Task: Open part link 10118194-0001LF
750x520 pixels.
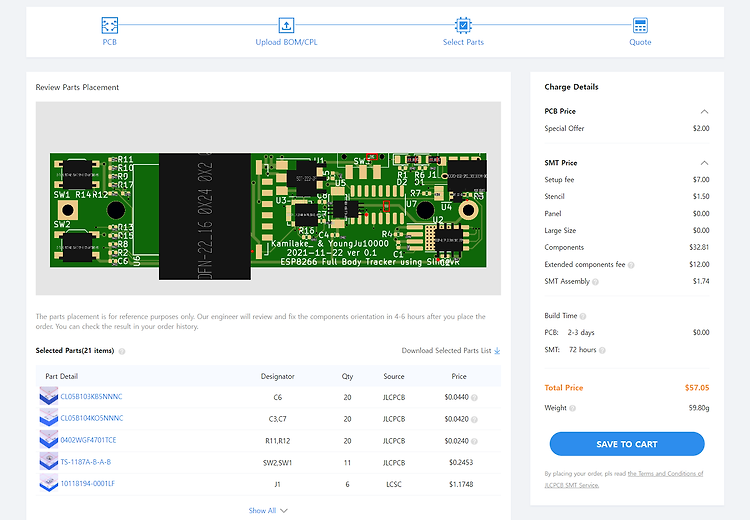Action: point(88,484)
